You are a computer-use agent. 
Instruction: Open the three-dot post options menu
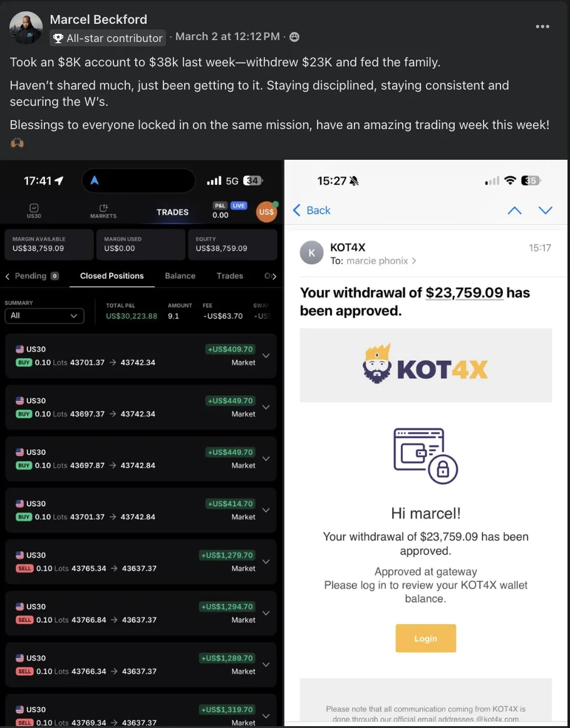(542, 26)
